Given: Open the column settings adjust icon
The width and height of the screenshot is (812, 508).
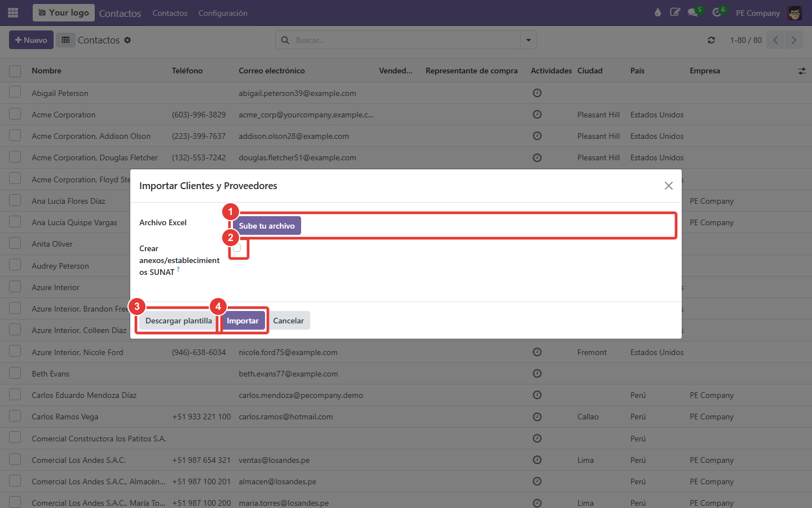Looking at the screenshot, I should pyautogui.click(x=802, y=71).
